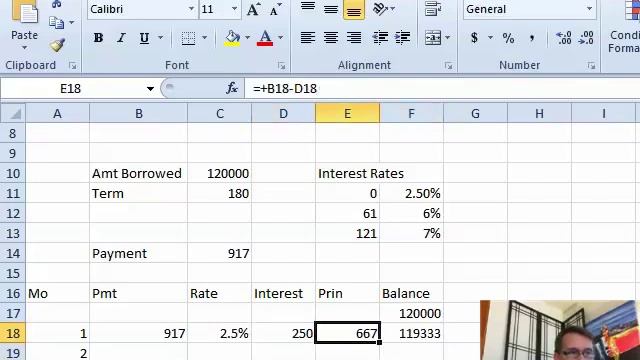Decrease font size with Shrink Font
Image resolution: width=640 pixels, height=360 pixels.
276,9
